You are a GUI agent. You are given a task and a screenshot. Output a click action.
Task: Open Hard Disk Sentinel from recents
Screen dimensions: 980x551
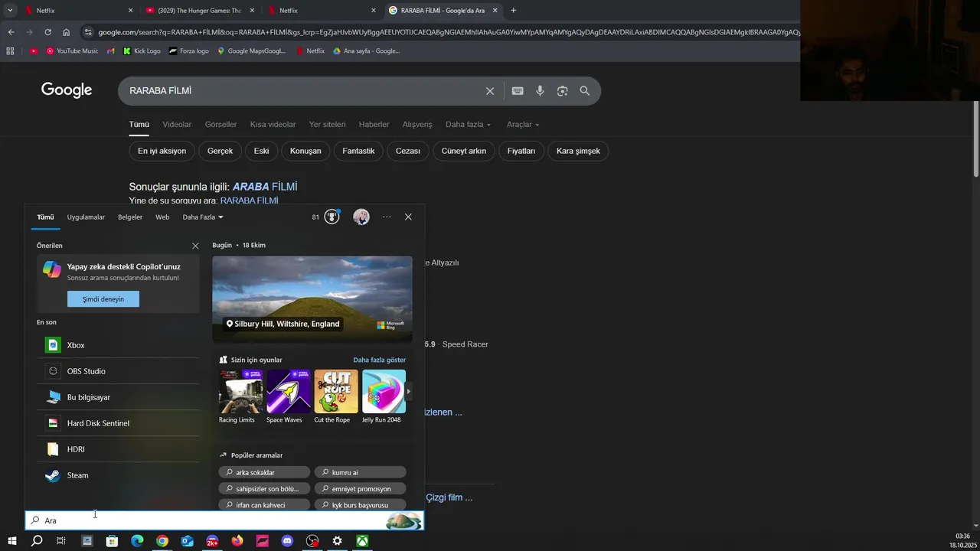pyautogui.click(x=118, y=423)
